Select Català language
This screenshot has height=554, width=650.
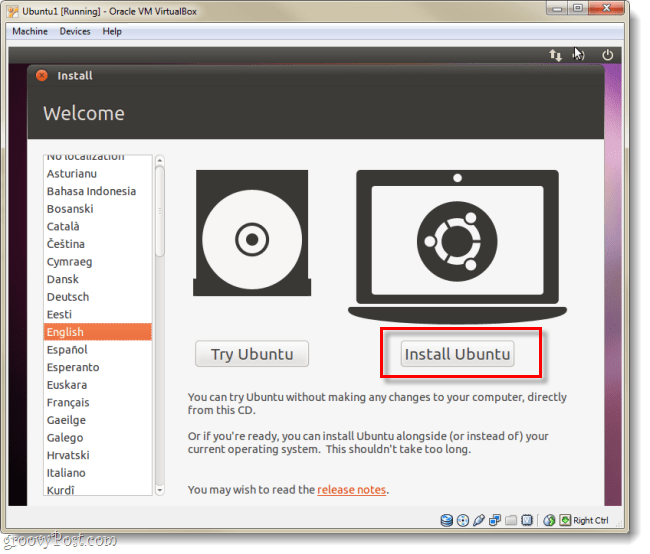click(x=98, y=226)
